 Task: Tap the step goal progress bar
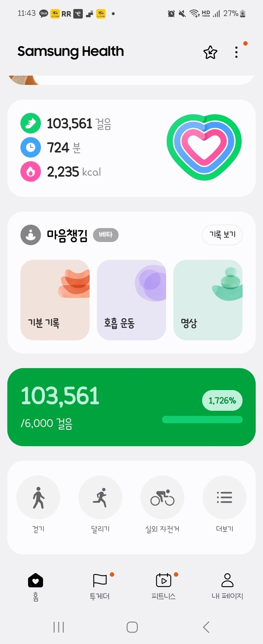[x=202, y=420]
